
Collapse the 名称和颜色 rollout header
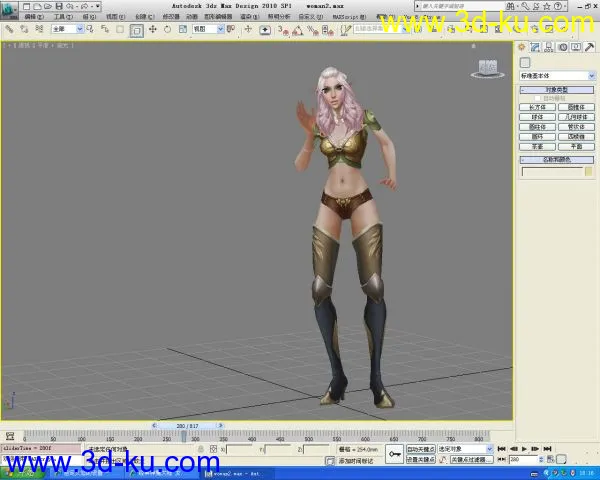coord(557,160)
